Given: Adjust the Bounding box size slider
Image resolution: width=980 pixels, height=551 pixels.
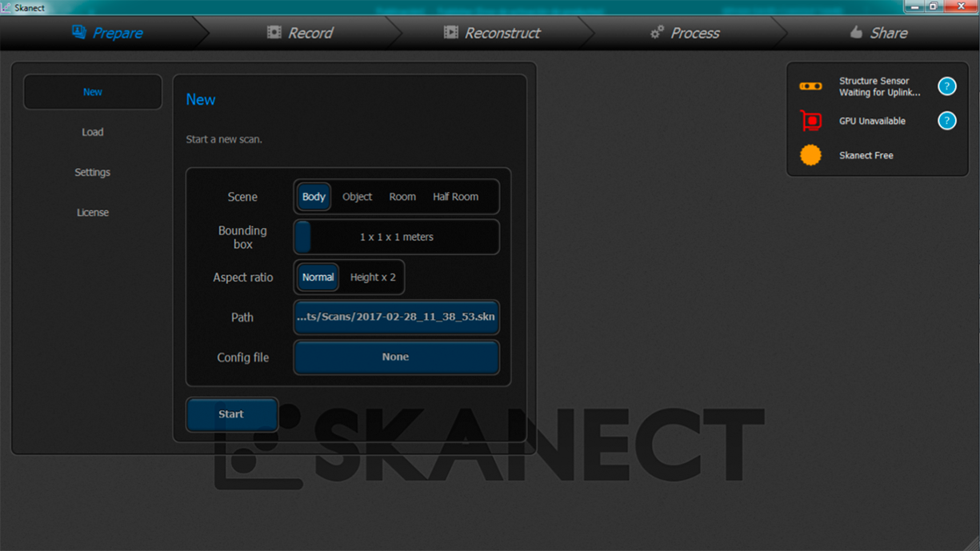Looking at the screenshot, I should point(397,237).
